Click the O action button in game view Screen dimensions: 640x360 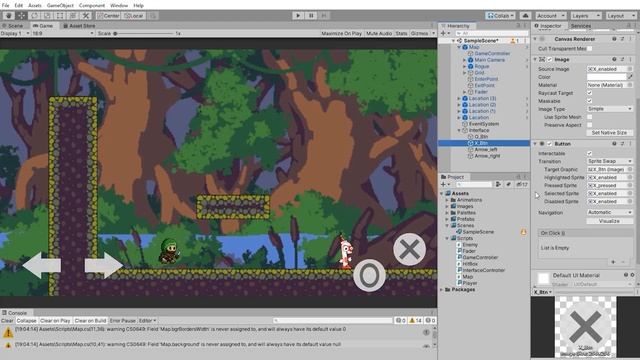(369, 276)
